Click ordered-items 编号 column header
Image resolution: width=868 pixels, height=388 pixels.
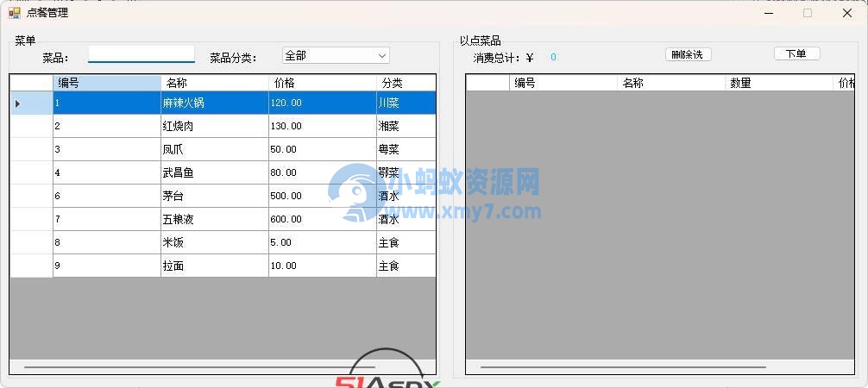563,83
